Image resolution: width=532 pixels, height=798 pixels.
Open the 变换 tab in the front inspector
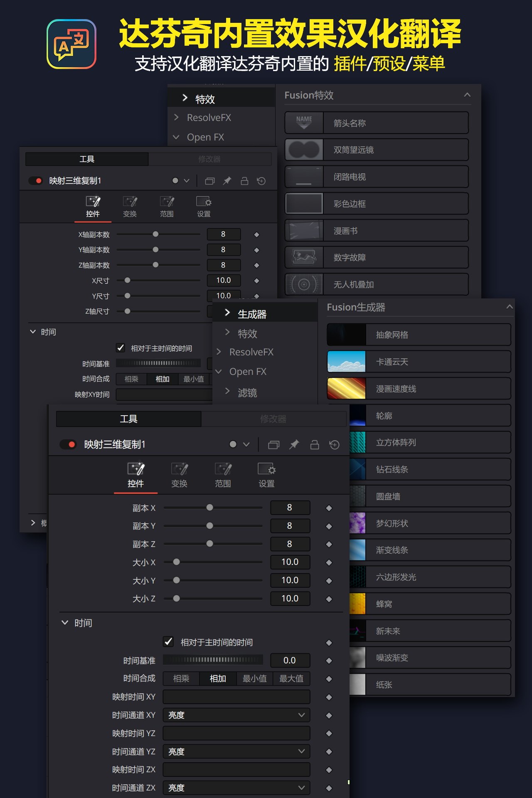point(180,475)
